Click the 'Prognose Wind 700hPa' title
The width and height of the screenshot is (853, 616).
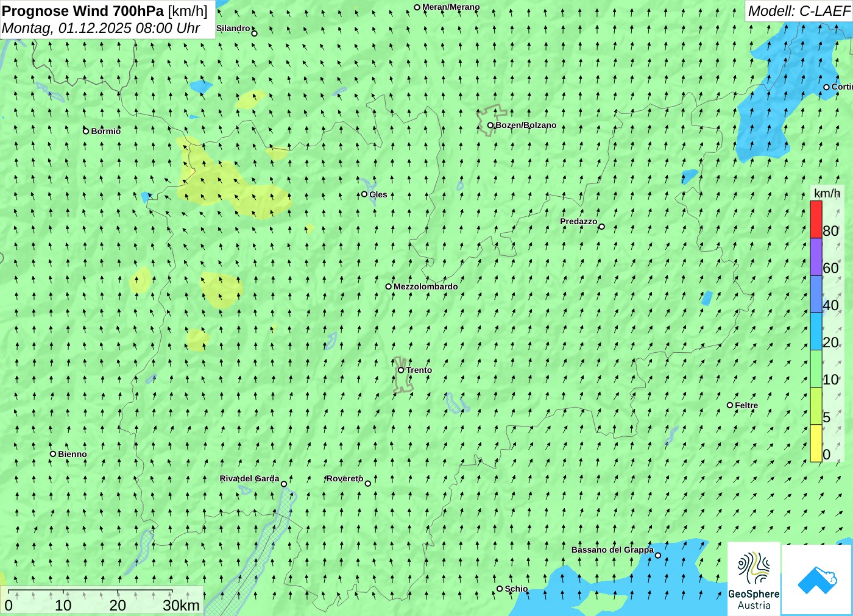[x=83, y=11]
